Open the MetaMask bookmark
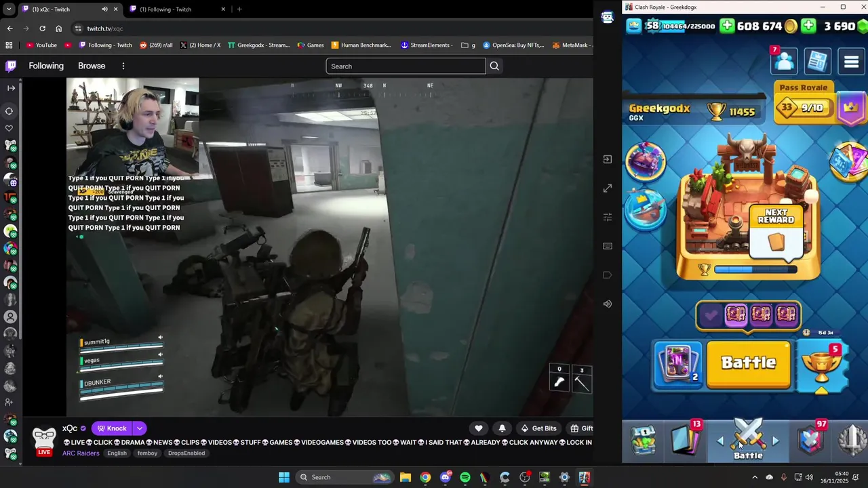 point(573,45)
